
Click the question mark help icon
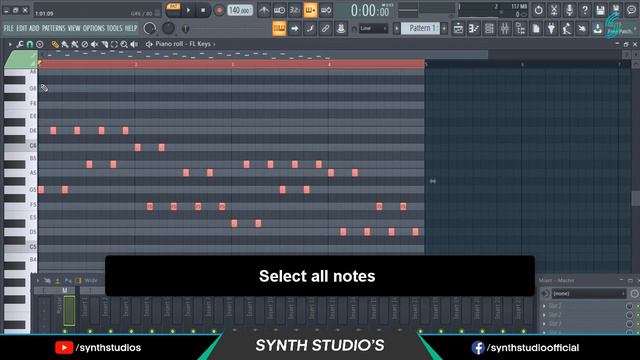585,10
